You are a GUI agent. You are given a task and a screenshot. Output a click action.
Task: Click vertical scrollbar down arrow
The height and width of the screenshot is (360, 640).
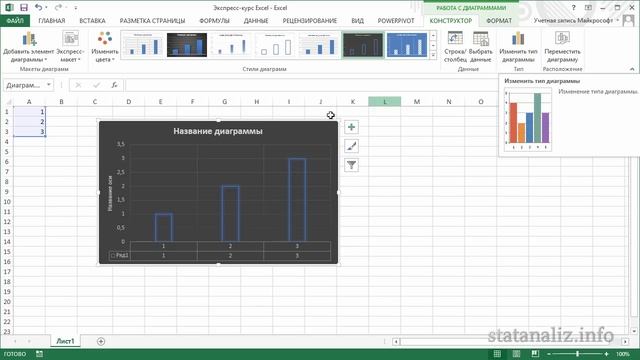tap(634, 331)
